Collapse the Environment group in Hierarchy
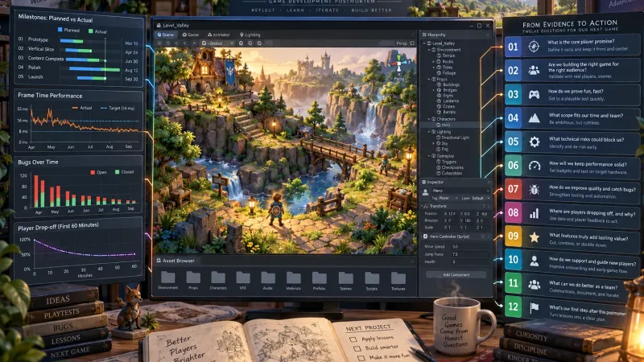This screenshot has width=644, height=362. point(429,50)
